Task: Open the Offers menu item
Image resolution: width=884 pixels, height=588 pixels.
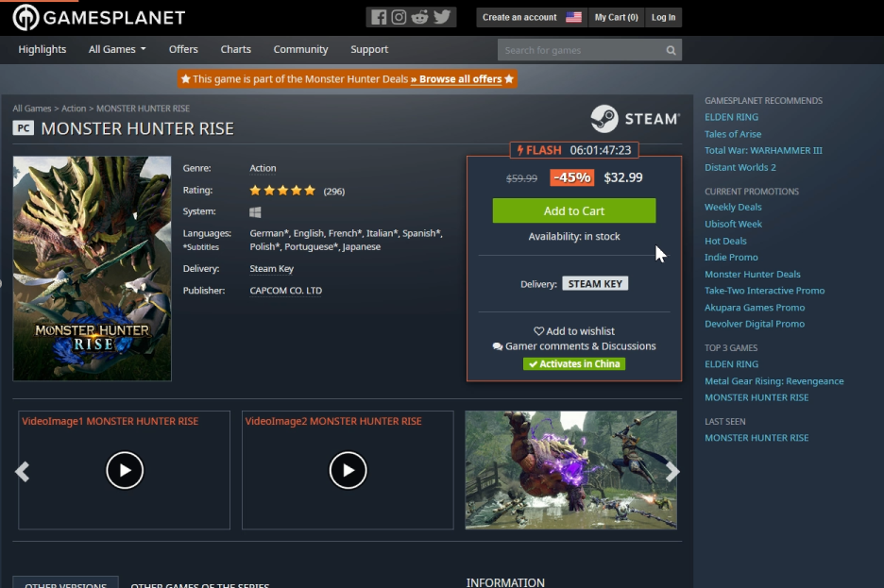Action: coord(183,50)
